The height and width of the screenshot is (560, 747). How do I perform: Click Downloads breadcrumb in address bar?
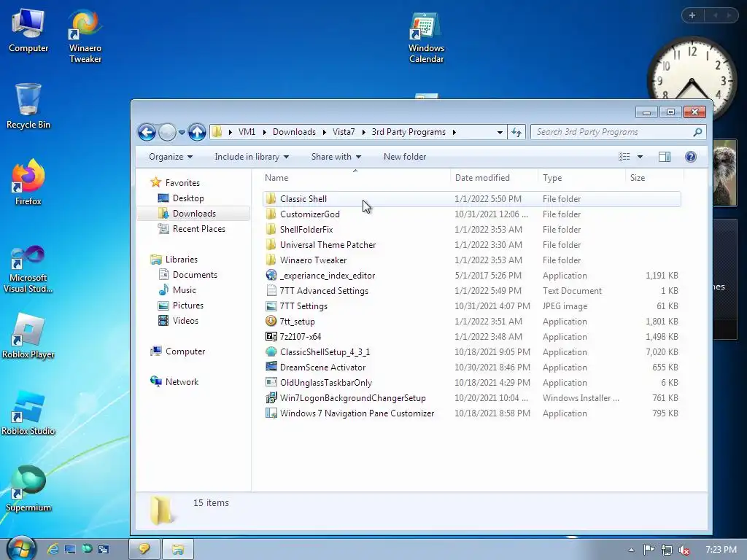(x=294, y=132)
